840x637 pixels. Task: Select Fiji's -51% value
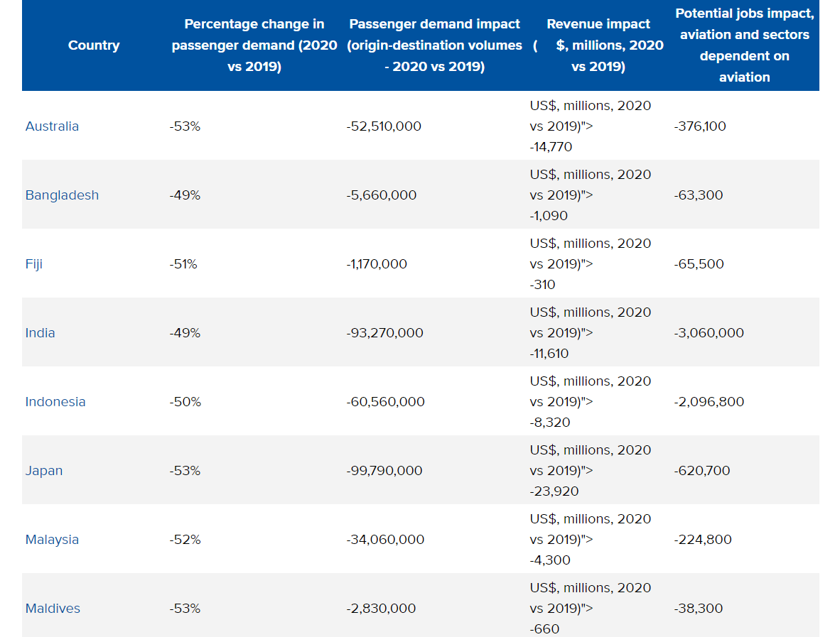[183, 264]
